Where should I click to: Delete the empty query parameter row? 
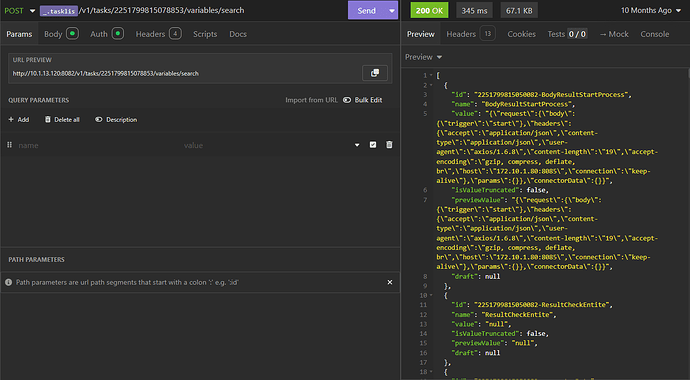click(389, 145)
